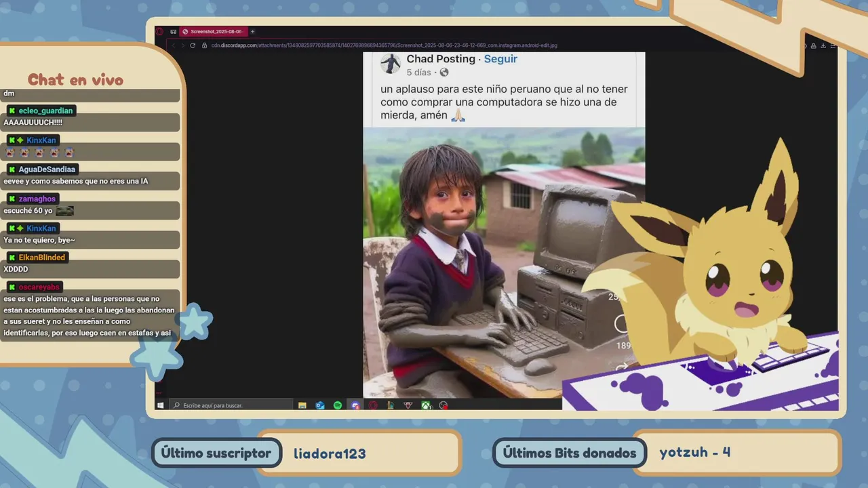
Task: Click the 'XDDDD' chat message
Action: point(15,269)
